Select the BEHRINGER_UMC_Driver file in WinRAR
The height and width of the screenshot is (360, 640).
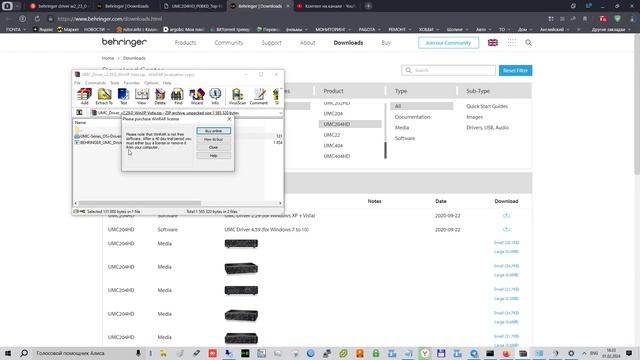(x=98, y=142)
